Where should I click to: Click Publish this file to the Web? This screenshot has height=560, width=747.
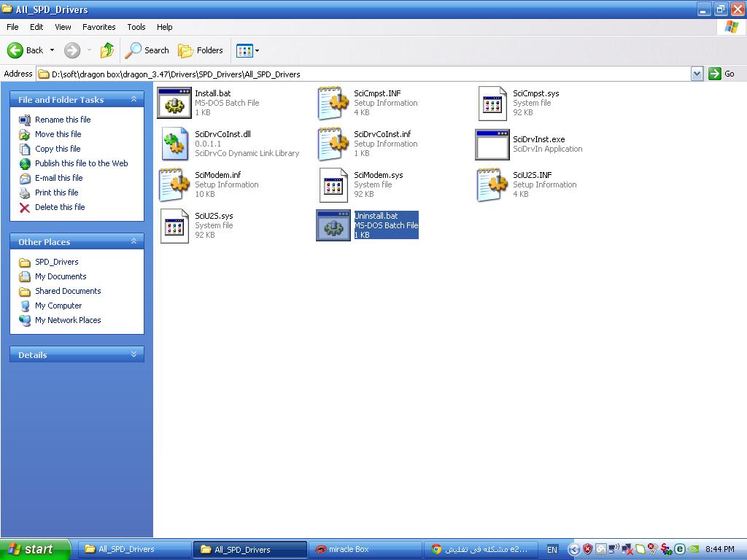click(x=82, y=163)
